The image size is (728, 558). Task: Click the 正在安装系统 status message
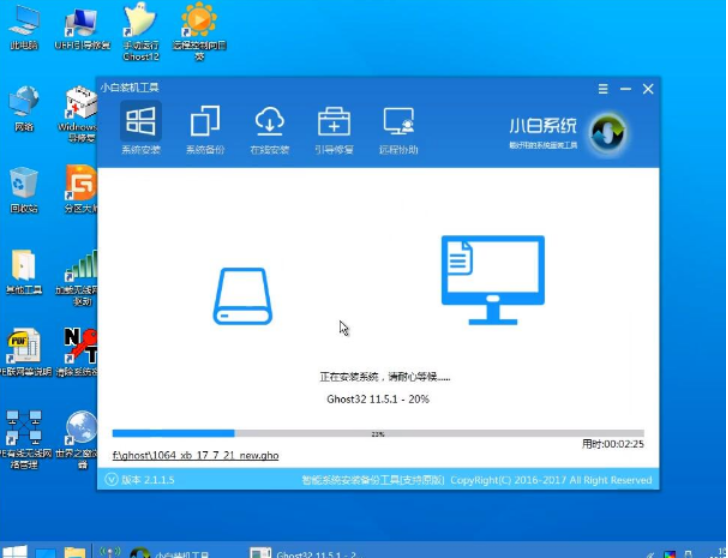coord(384,376)
